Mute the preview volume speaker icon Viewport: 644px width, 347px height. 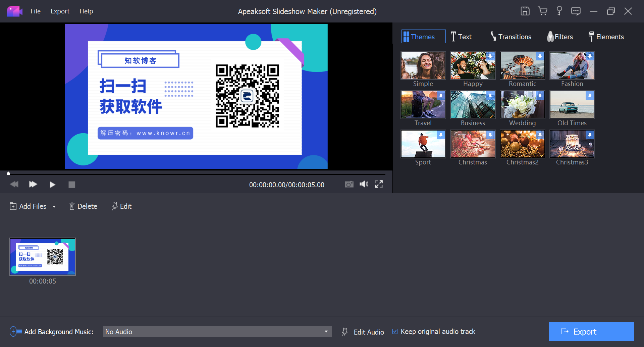coord(364,184)
